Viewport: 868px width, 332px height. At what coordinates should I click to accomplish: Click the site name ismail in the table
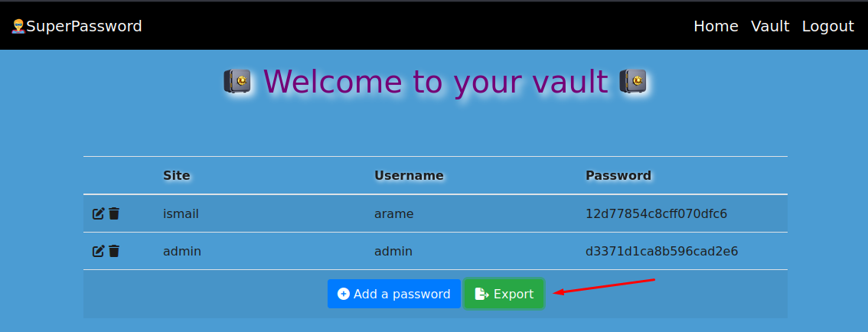click(x=181, y=213)
